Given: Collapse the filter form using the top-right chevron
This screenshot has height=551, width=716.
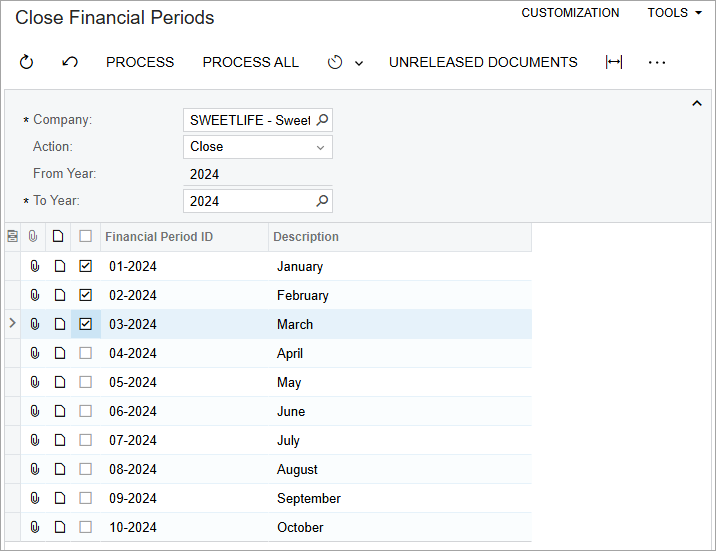Looking at the screenshot, I should 697,104.
